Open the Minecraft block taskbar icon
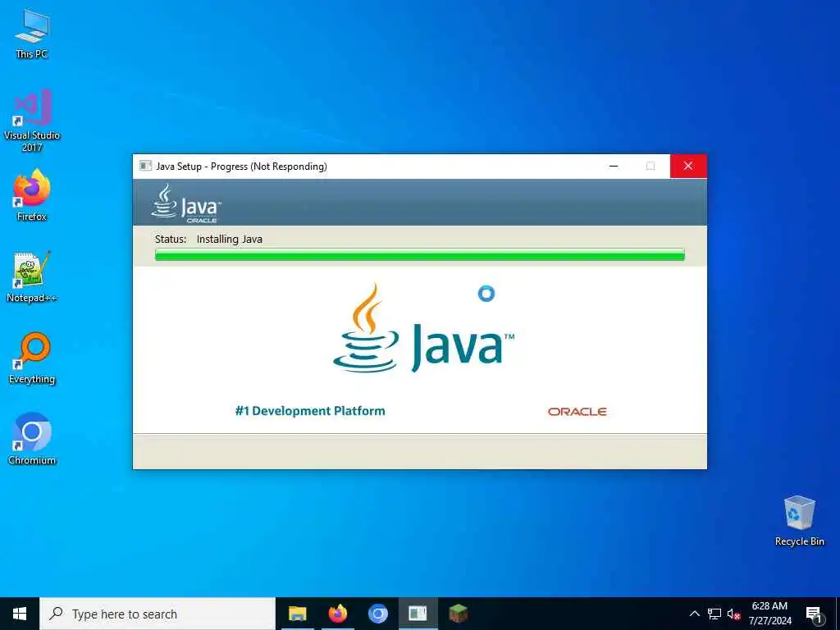The width and height of the screenshot is (840, 630). pos(458,614)
